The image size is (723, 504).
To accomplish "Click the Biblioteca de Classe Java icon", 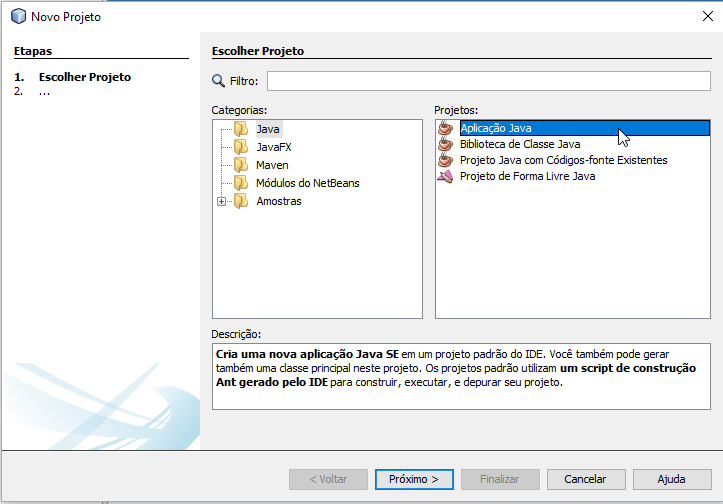I will click(x=446, y=144).
